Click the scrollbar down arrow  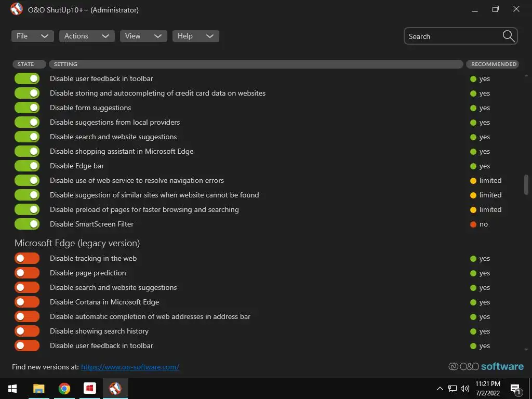(526, 350)
